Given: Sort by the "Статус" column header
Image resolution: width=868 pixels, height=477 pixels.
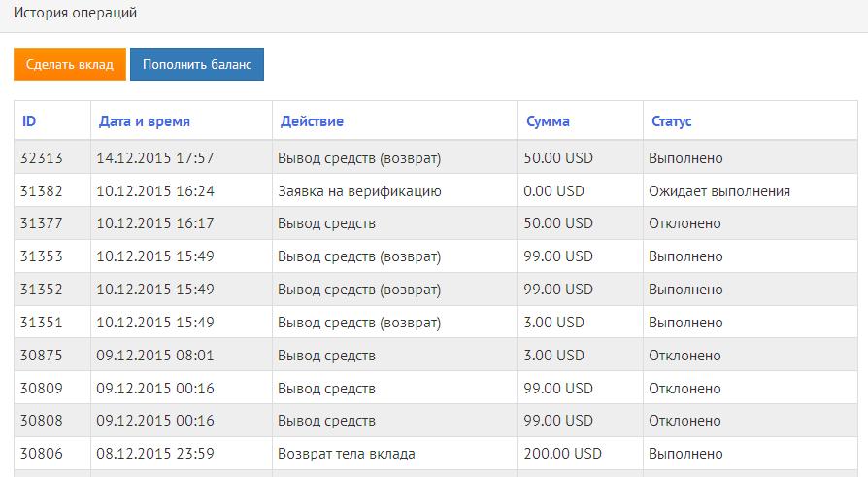Looking at the screenshot, I should 671,121.
